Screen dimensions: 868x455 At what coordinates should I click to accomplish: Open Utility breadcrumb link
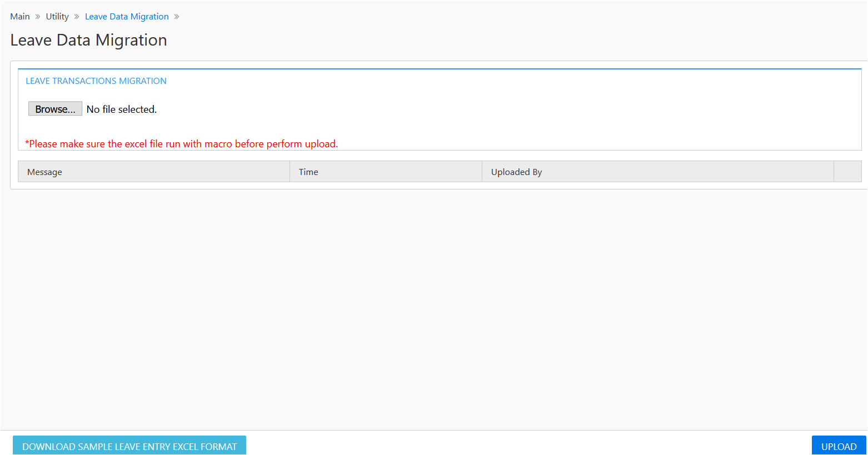tap(57, 17)
